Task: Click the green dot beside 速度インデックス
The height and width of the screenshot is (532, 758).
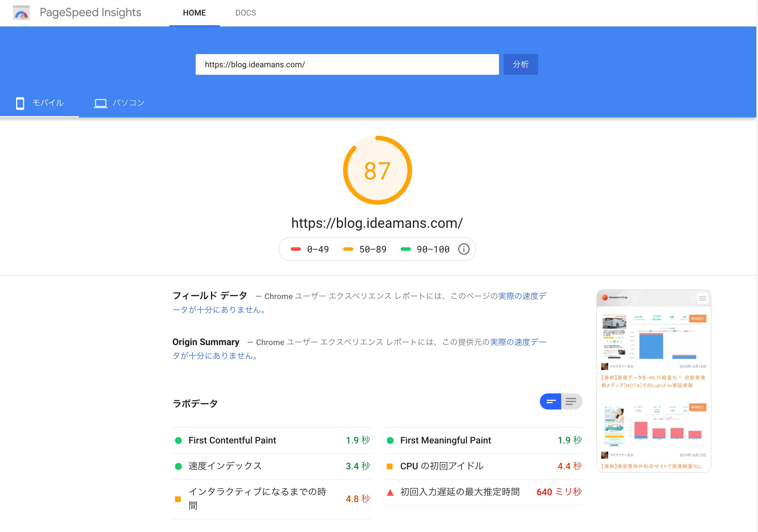Action: 178,466
